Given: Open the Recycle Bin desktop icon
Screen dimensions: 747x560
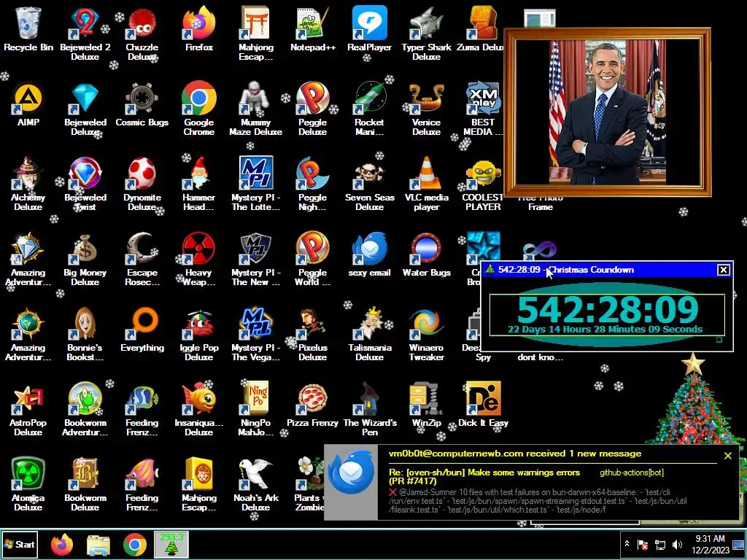Looking at the screenshot, I should point(28,28).
